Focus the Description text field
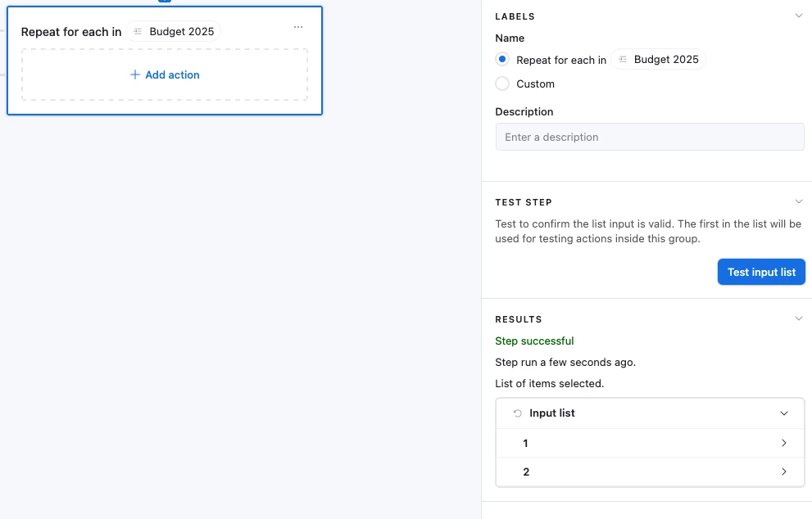812x519 pixels. click(x=650, y=137)
